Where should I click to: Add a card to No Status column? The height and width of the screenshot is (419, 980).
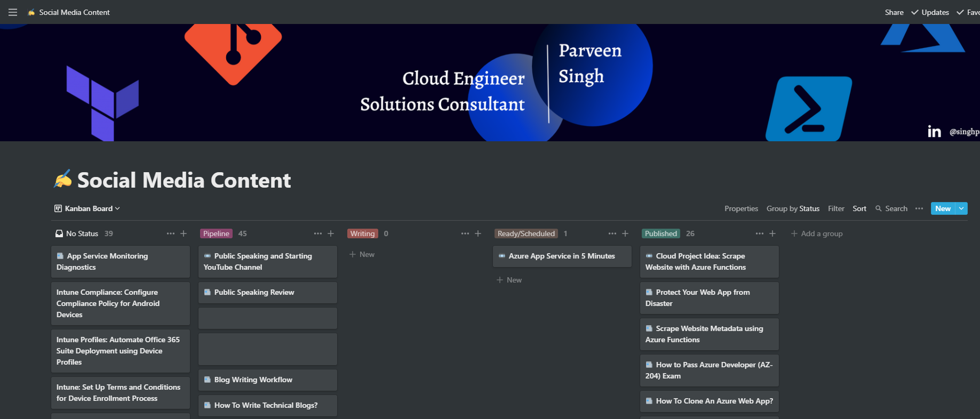click(184, 233)
